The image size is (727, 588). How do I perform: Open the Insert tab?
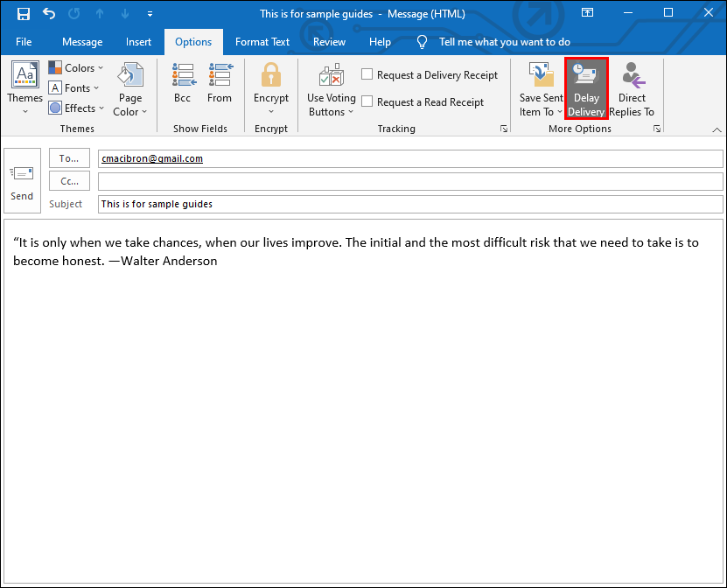(x=138, y=42)
